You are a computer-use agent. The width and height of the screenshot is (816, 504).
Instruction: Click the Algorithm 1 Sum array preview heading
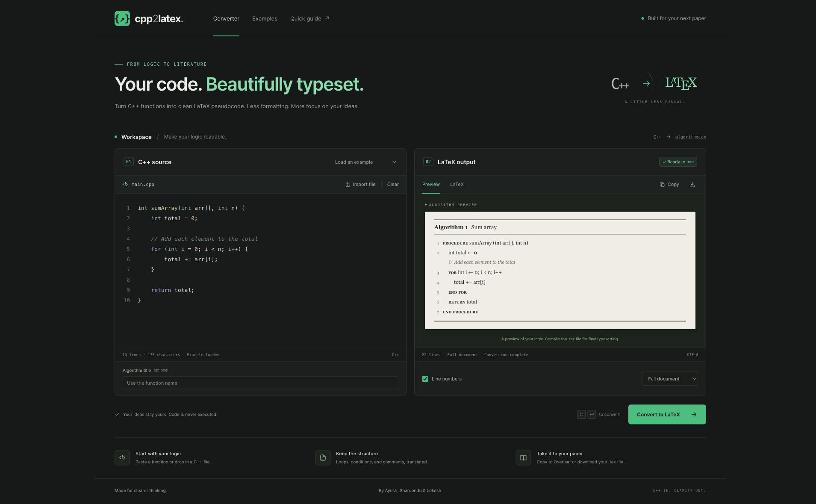coord(465,227)
